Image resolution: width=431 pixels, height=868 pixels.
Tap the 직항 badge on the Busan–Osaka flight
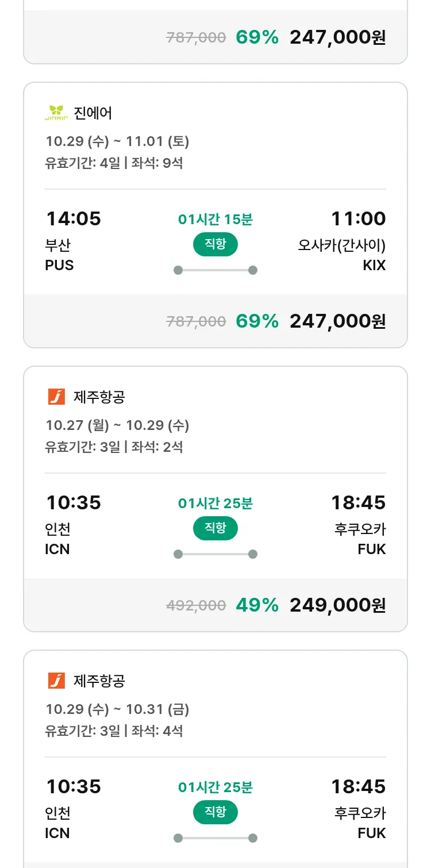[215, 244]
